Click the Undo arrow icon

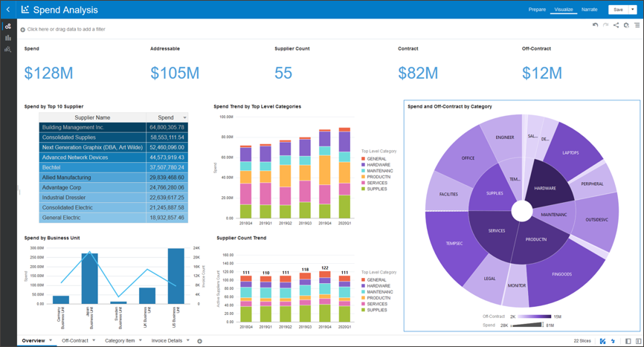(595, 25)
